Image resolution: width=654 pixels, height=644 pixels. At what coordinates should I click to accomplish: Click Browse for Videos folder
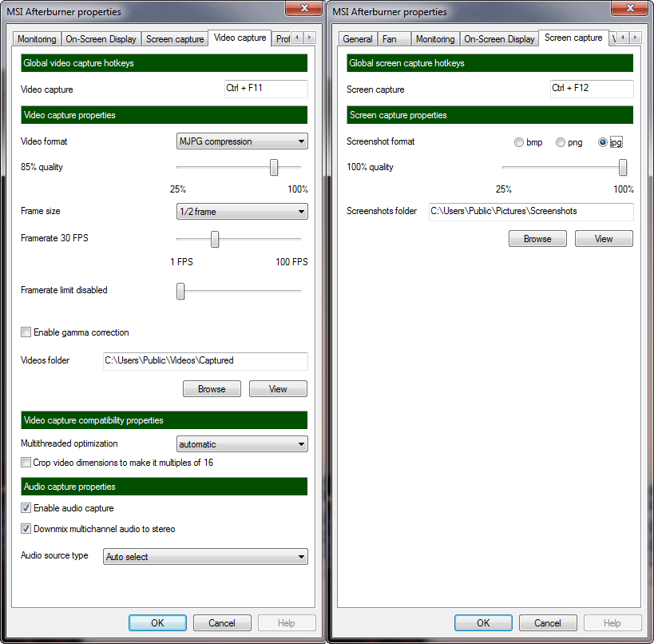pos(212,389)
